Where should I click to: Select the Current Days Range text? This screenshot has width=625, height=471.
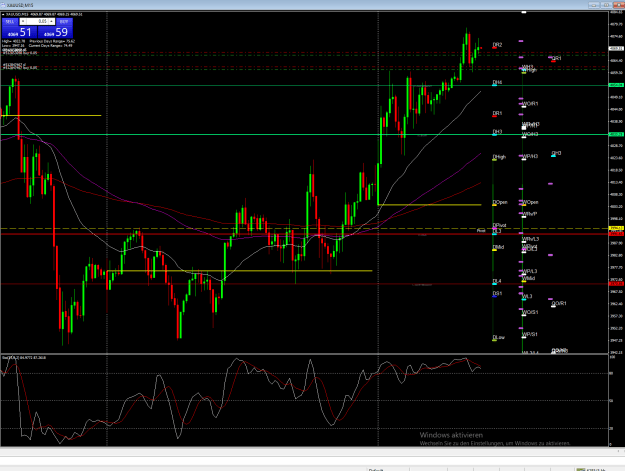tap(51, 45)
